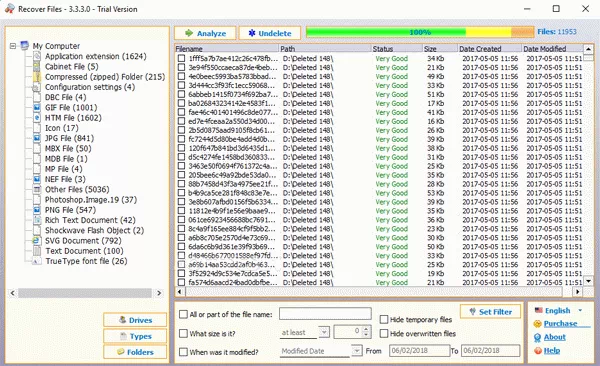Tick the checkbox for file 6abbeb1415f0734f692ba7
Screen dimensions: 600x366
coord(181,94)
